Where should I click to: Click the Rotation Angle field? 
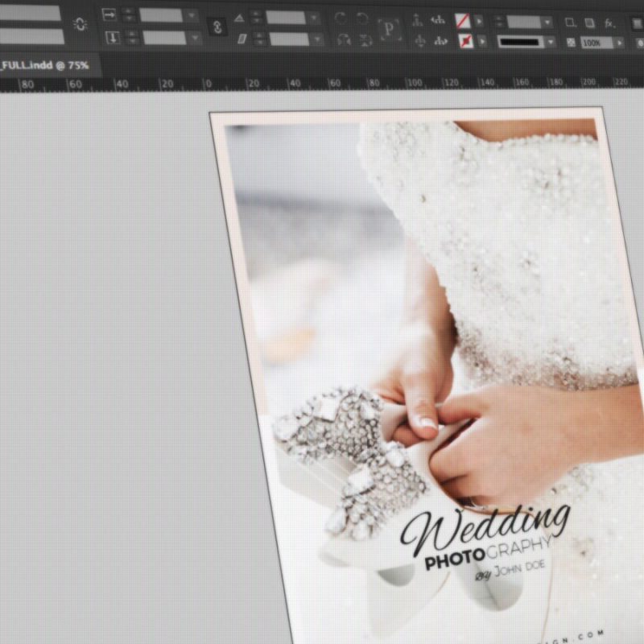click(286, 18)
